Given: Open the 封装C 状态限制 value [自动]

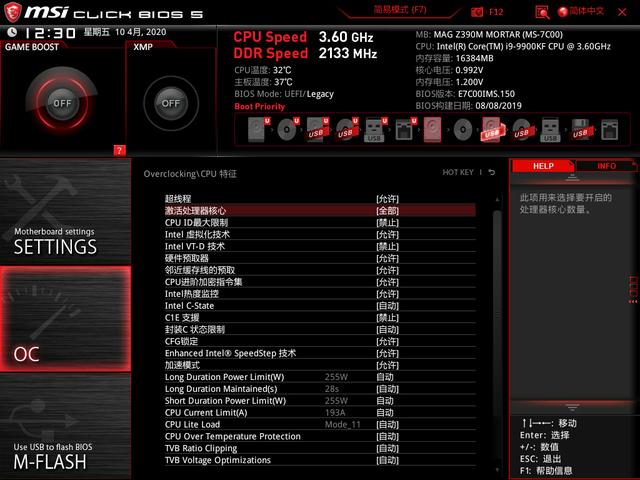Looking at the screenshot, I should click(387, 329).
